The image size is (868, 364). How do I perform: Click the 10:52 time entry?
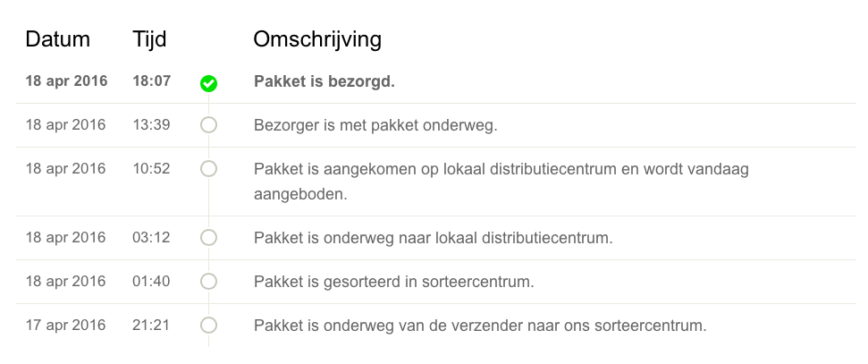[x=151, y=168]
